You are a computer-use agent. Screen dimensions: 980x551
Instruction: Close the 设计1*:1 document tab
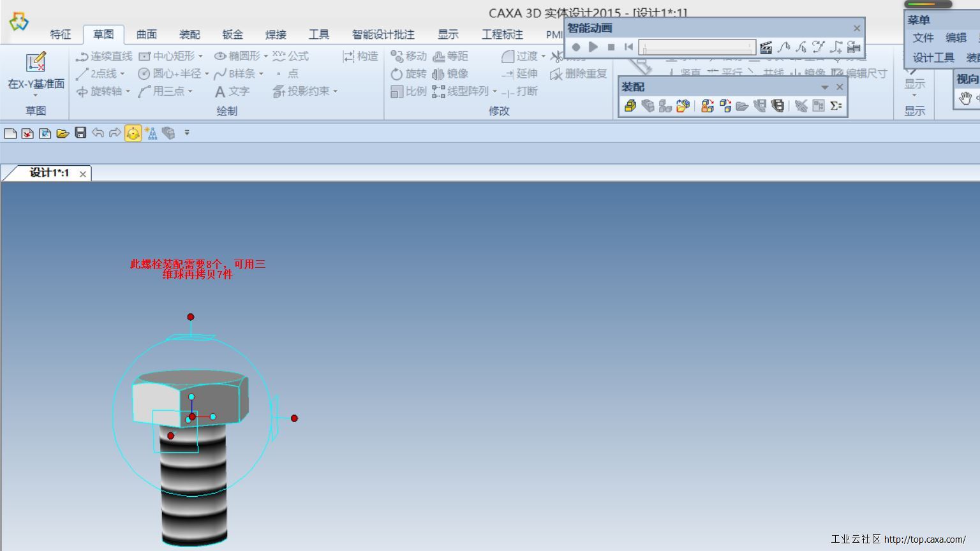[x=83, y=173]
